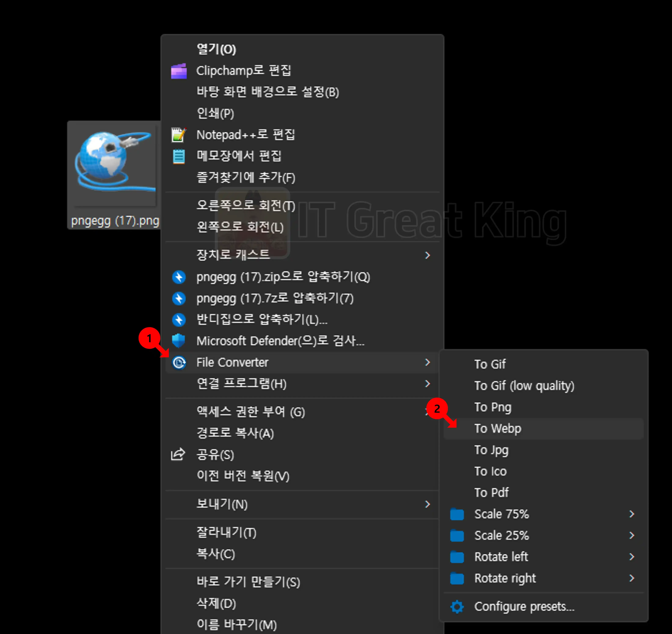This screenshot has width=672, height=634.
Task: Select To Webp conversion option
Action: tap(544, 429)
